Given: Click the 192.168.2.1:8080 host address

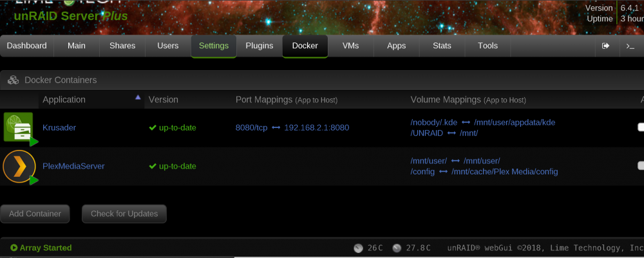Looking at the screenshot, I should tap(317, 127).
